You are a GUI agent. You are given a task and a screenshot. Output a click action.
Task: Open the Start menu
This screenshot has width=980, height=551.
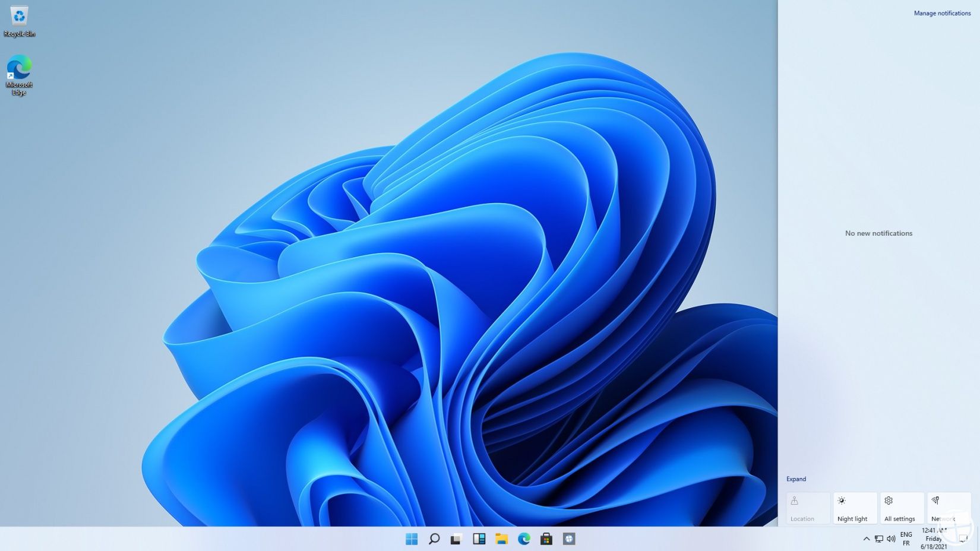pyautogui.click(x=412, y=539)
